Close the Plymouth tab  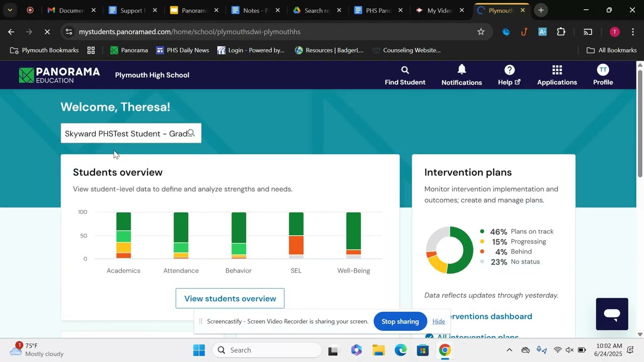click(x=523, y=10)
